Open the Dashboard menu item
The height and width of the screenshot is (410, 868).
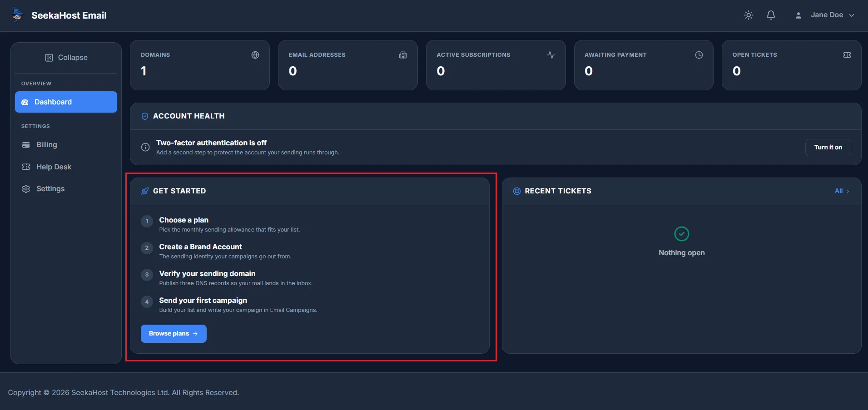pyautogui.click(x=66, y=102)
